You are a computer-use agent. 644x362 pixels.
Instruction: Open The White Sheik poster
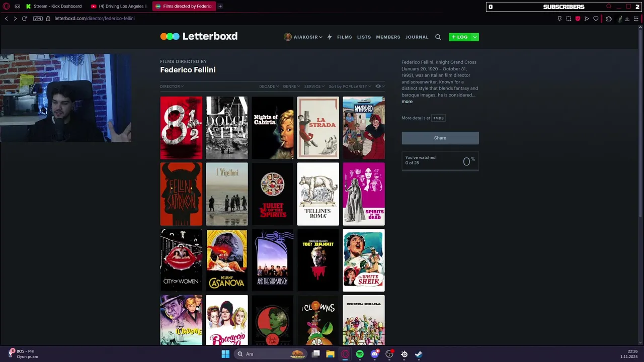[364, 260]
